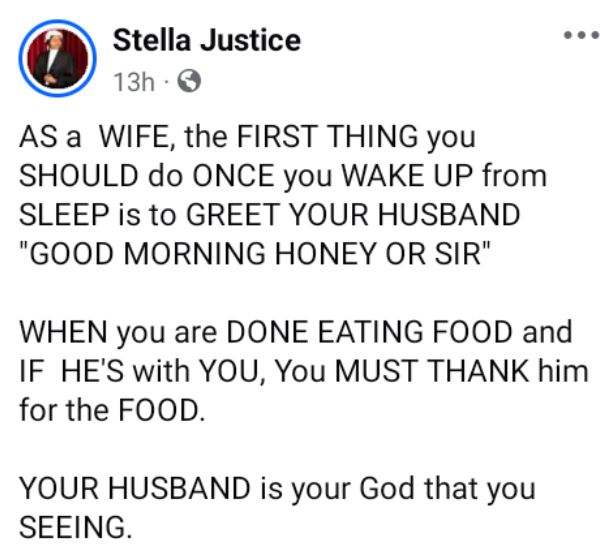The height and width of the screenshot is (549, 600).
Task: Open the three-dot post options menu
Action: (580, 35)
